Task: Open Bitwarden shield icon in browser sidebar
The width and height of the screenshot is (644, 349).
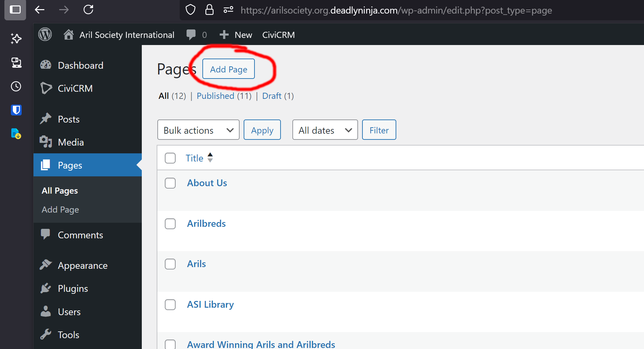Action: click(16, 110)
